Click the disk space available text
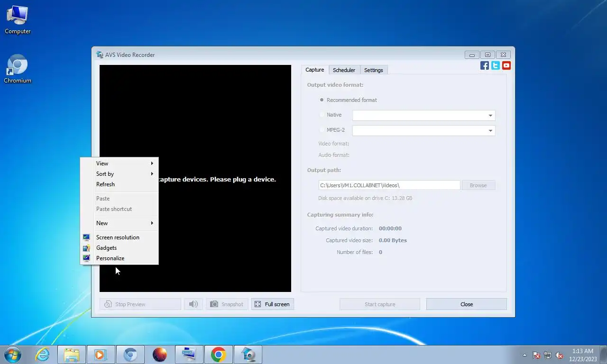607x364 pixels. (365, 198)
